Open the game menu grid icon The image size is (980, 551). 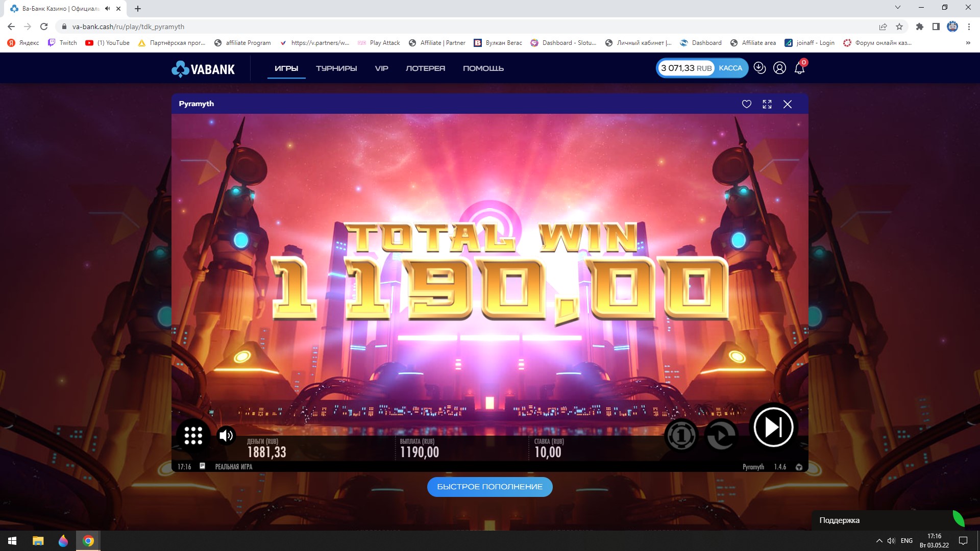pos(193,435)
